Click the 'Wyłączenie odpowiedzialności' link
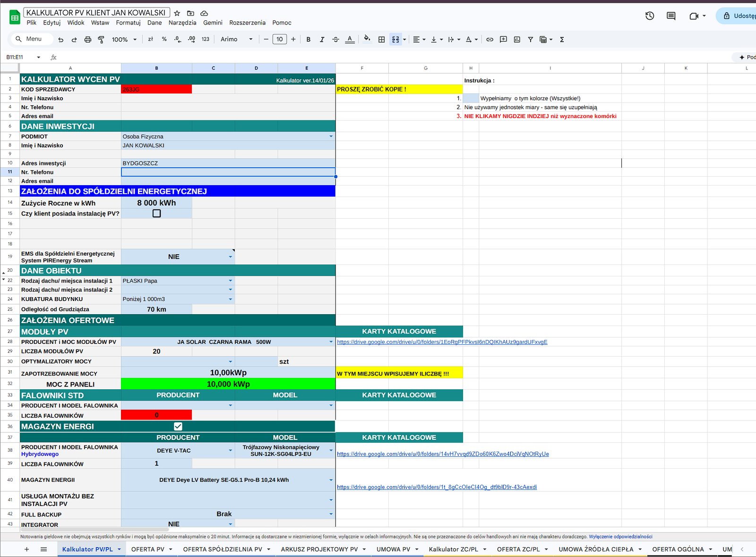 (x=620, y=537)
